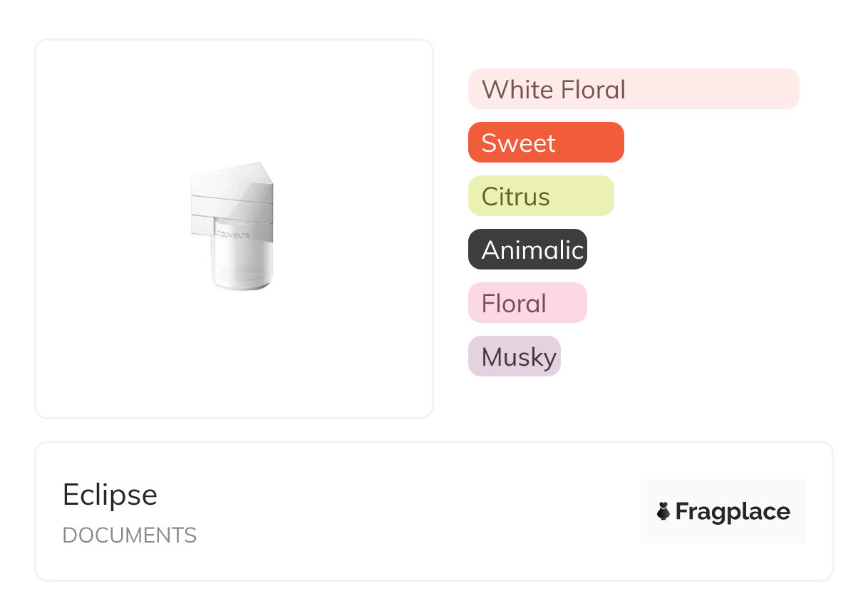Click the middle silver band of the bottle

232,208
